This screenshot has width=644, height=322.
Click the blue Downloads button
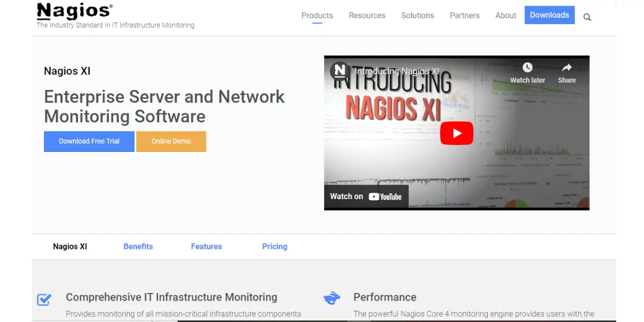(550, 15)
